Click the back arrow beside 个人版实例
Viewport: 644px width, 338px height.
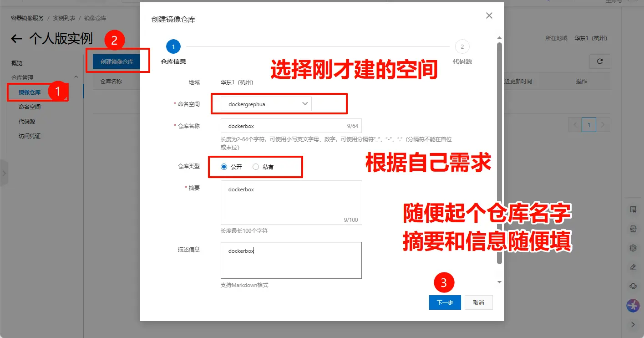pos(16,39)
